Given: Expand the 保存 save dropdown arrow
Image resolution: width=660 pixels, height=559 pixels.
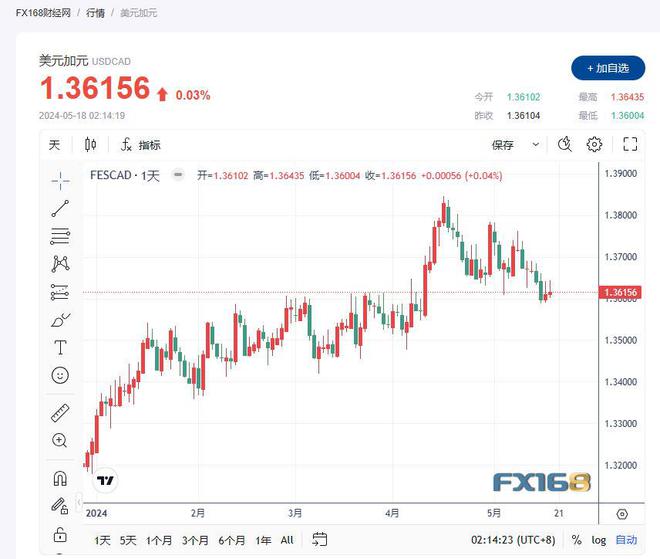Looking at the screenshot, I should pyautogui.click(x=535, y=145).
